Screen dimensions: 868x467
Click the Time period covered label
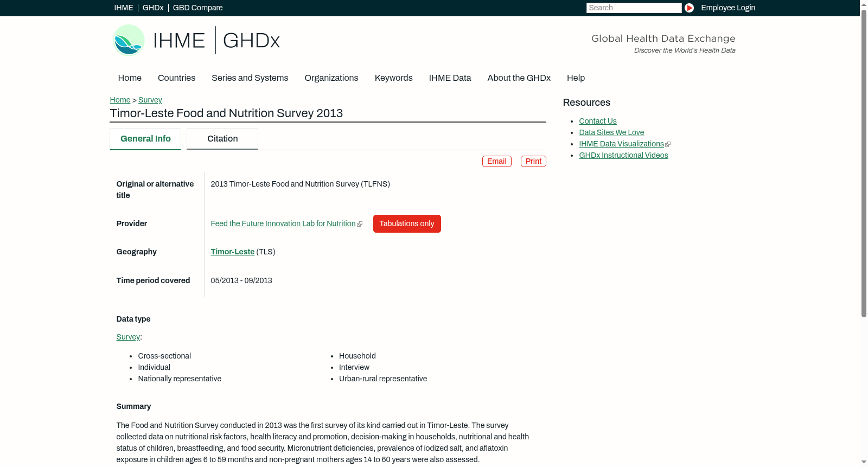pos(153,281)
